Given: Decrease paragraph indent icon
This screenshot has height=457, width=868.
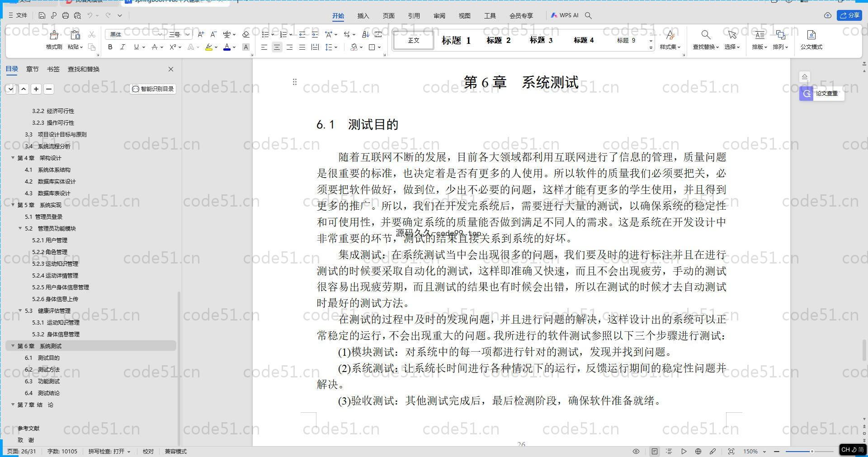Looking at the screenshot, I should [x=302, y=34].
